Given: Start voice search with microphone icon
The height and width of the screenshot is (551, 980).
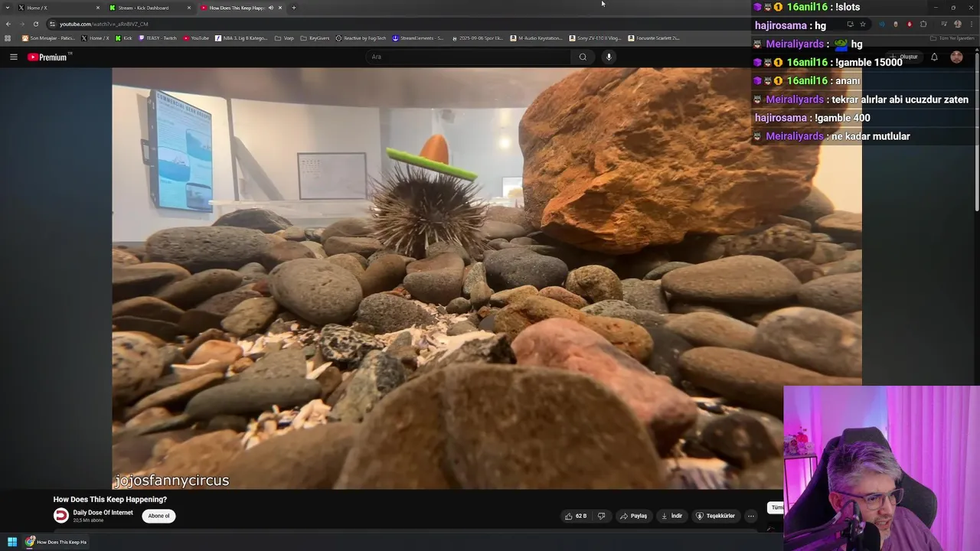Looking at the screenshot, I should tap(609, 57).
